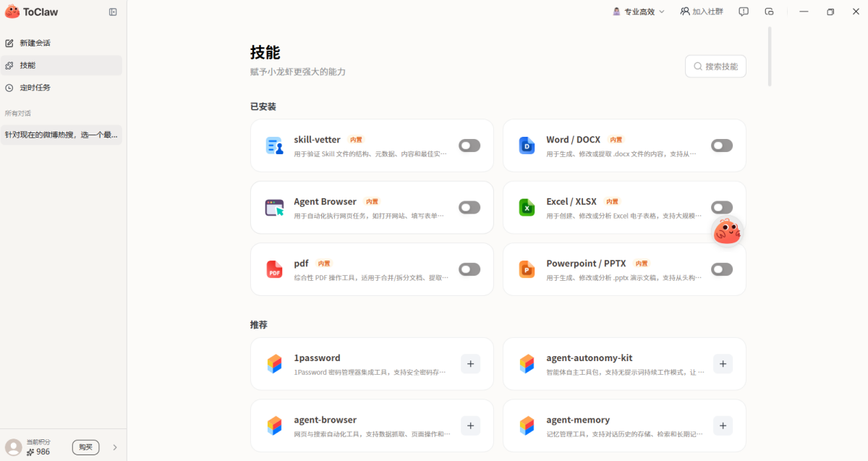The image size is (868, 461).
Task: Enable the skill-vetter skill toggle
Action: (469, 145)
